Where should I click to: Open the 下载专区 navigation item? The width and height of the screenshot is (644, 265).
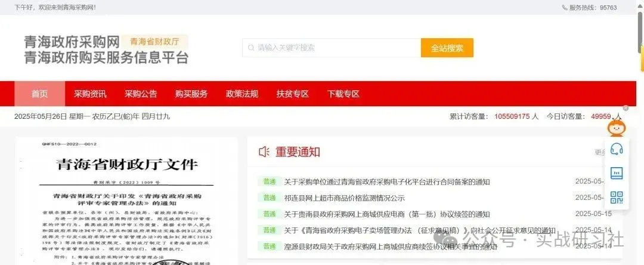[x=343, y=94]
